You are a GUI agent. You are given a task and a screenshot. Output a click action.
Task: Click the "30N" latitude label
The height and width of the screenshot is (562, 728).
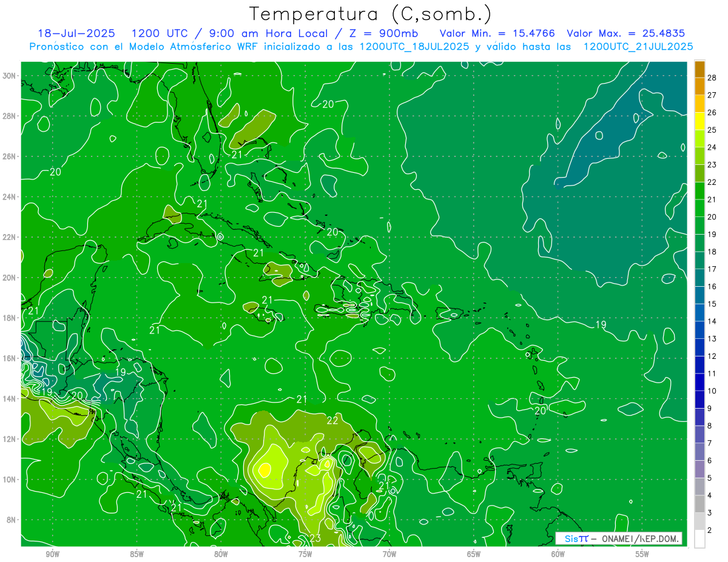coord(10,76)
